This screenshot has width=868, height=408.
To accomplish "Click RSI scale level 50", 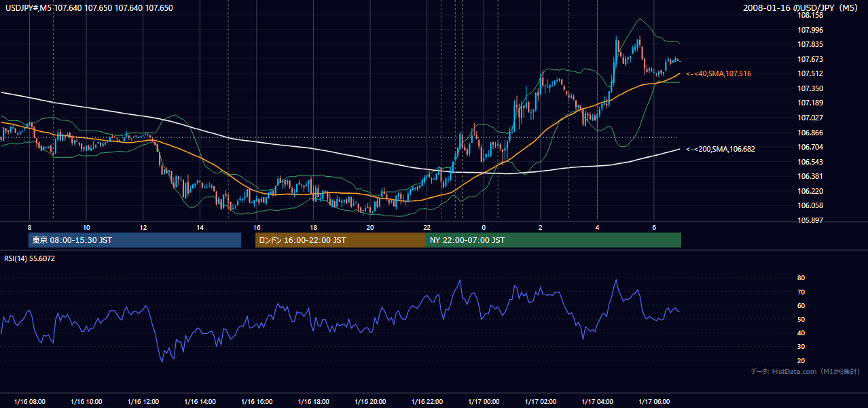I will click(801, 319).
